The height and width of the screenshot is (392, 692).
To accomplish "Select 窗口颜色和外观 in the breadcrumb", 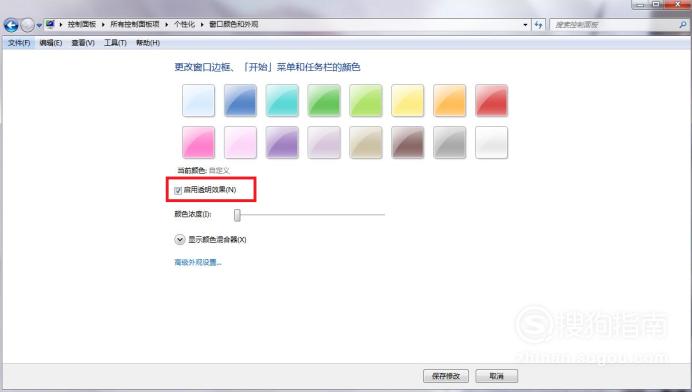I will (233, 24).
